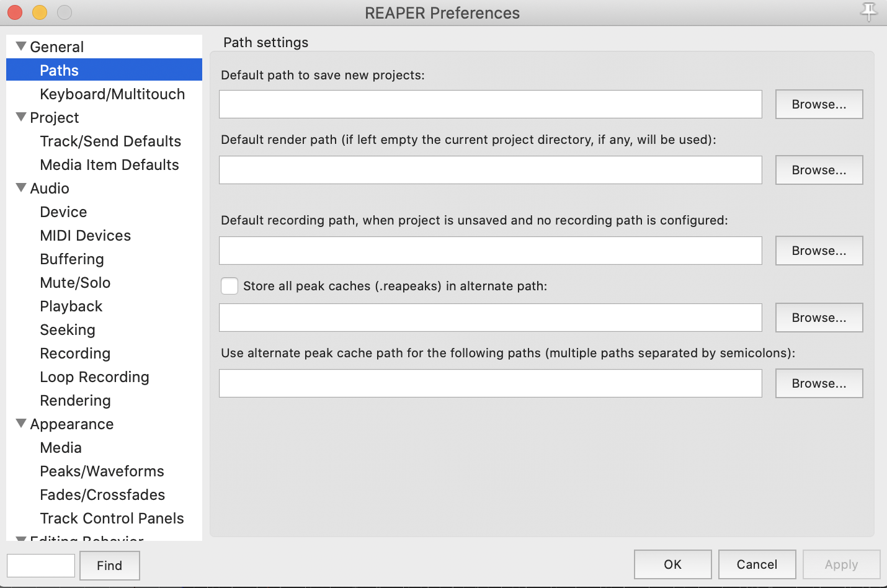
Task: Browse for alternate peak cache path
Action: click(819, 318)
